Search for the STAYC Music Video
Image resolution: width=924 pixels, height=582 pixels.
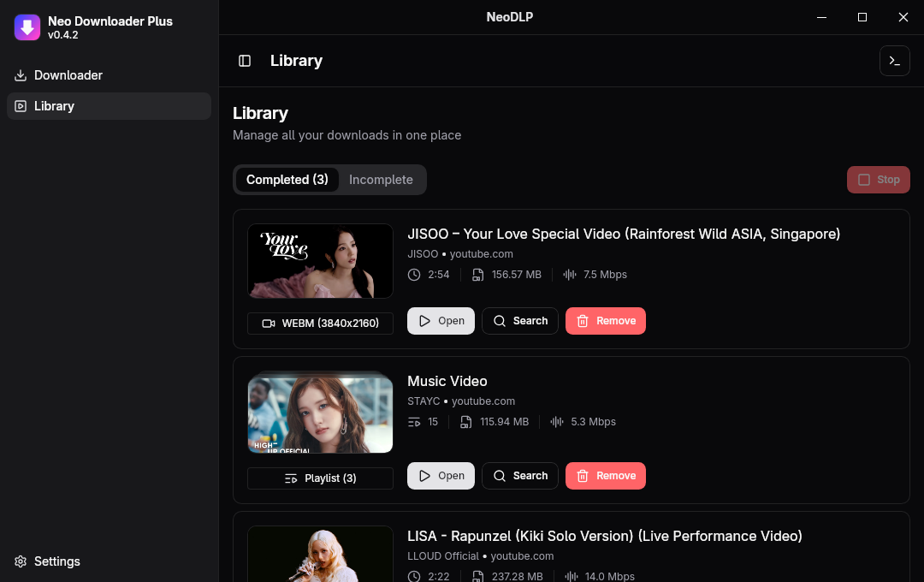coord(520,476)
